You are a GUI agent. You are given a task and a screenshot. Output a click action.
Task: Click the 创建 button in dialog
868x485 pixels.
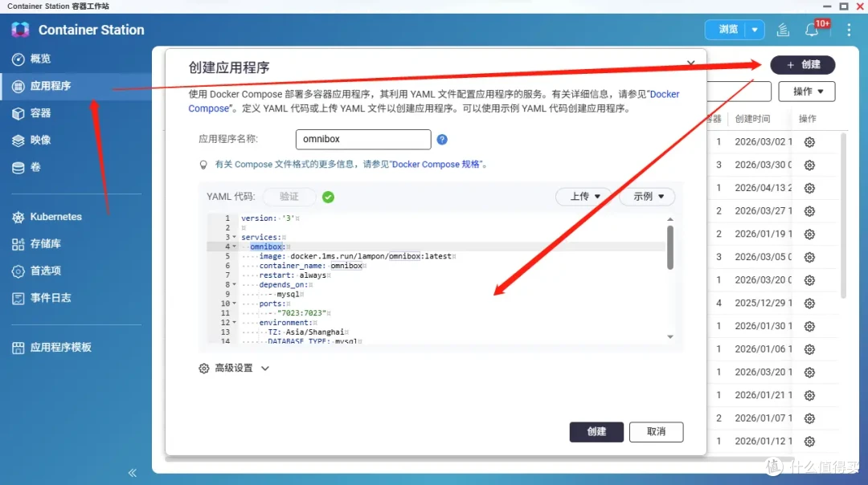click(596, 432)
